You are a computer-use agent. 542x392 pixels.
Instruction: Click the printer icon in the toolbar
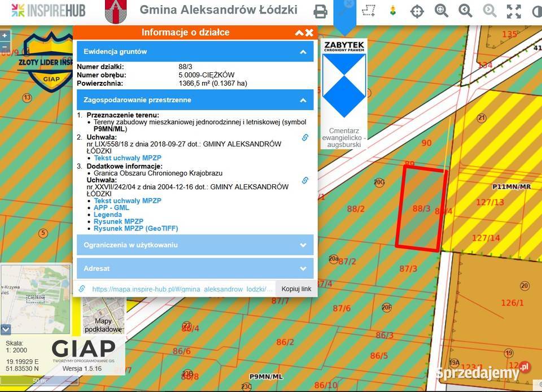pos(320,11)
